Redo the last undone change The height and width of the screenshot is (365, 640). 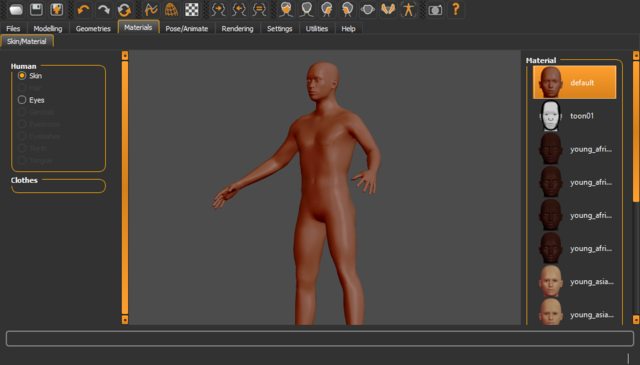point(104,9)
